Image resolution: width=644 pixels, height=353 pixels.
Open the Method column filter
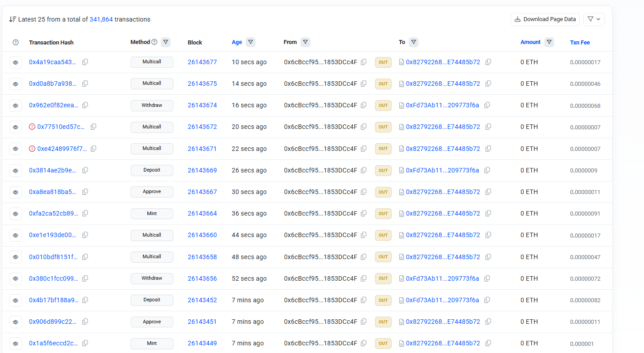pos(166,42)
